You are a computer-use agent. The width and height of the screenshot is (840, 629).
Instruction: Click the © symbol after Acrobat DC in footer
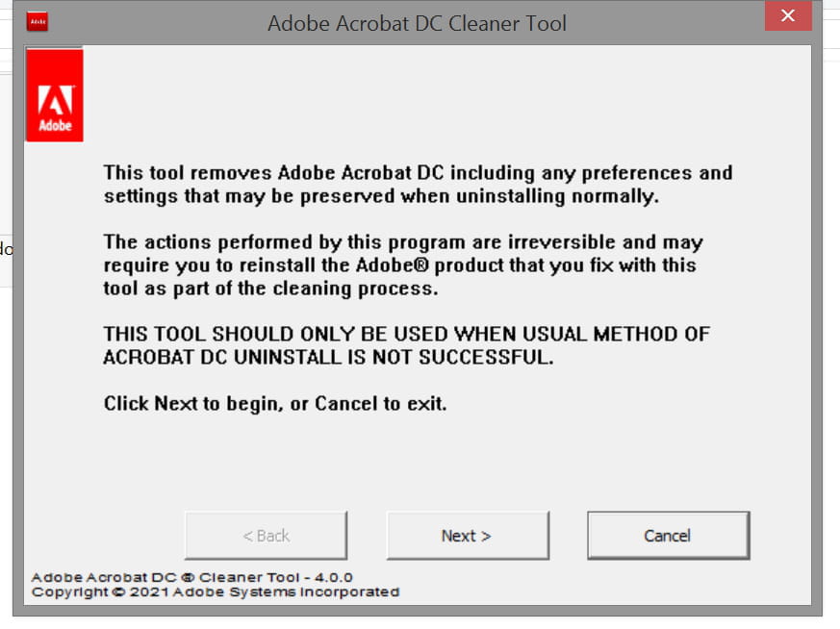pyautogui.click(x=188, y=578)
